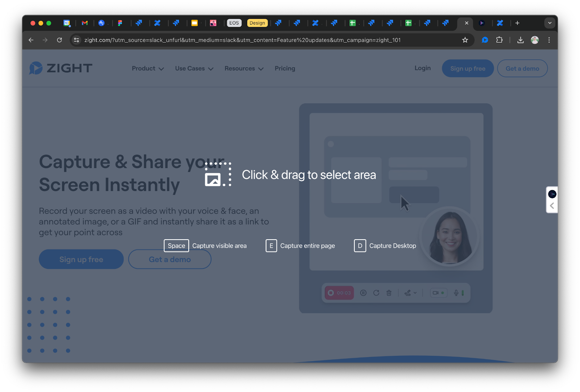Viewport: 580px width, 392px height.
Task: Click the red 00:03 recording button
Action: pos(339,293)
